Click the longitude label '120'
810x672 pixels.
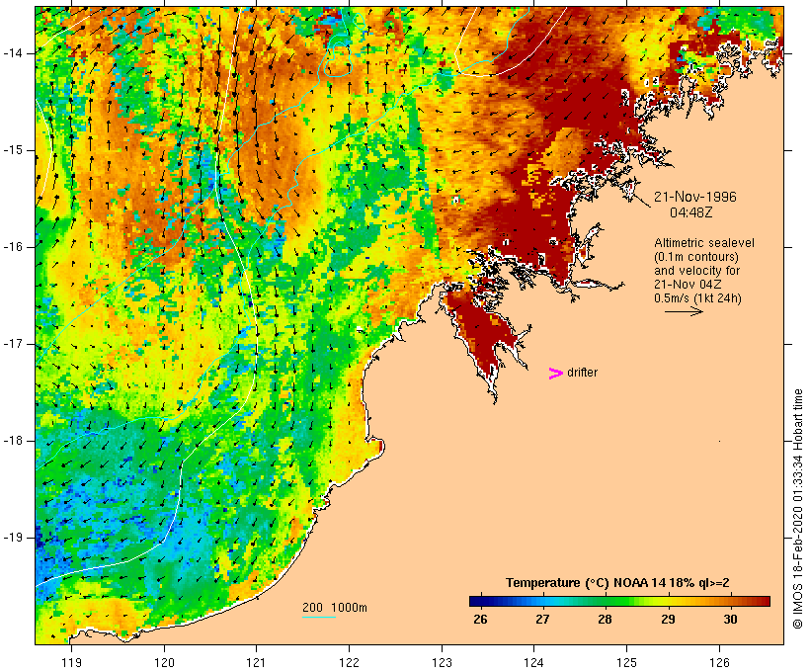[x=164, y=662]
